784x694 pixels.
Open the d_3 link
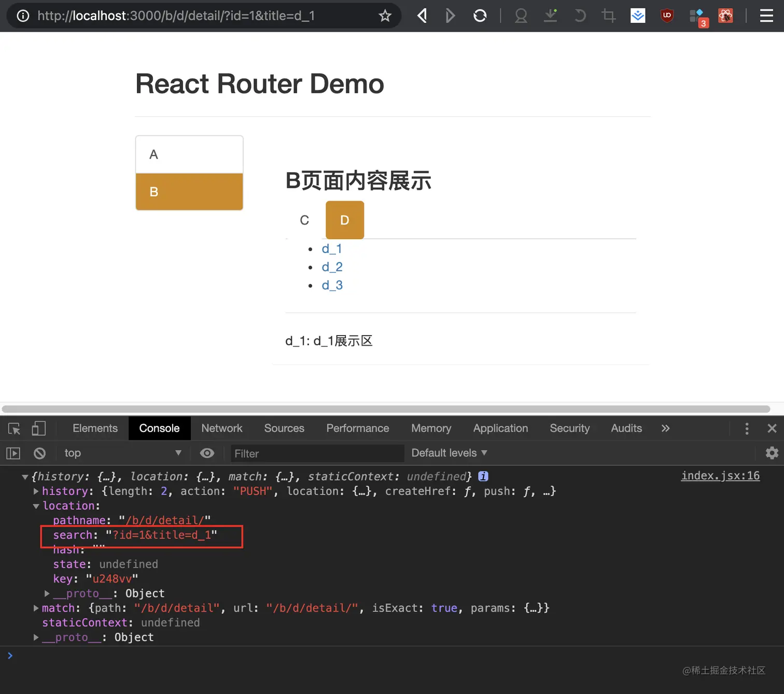point(332,285)
